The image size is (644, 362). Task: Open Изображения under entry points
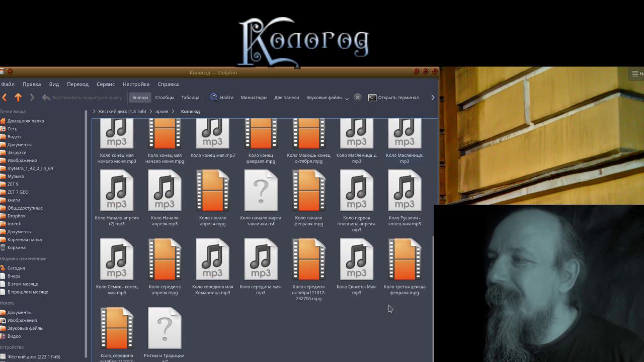22,160
